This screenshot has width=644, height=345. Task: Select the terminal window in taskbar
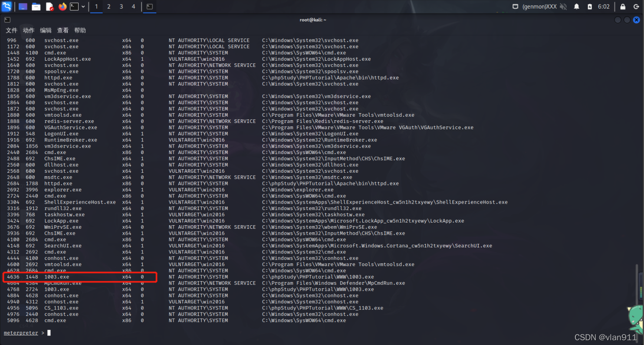click(149, 7)
